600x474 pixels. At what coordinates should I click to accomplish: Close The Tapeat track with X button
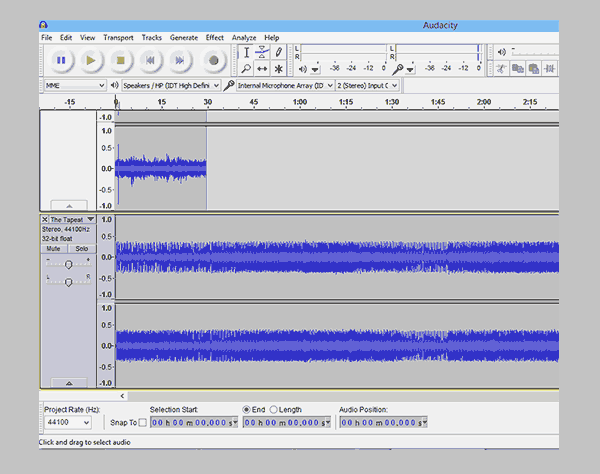(x=45, y=219)
